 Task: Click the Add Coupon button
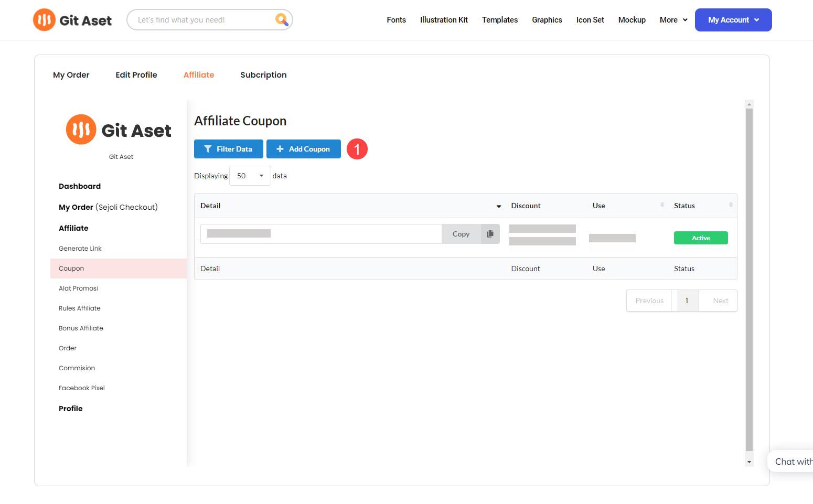coord(304,149)
